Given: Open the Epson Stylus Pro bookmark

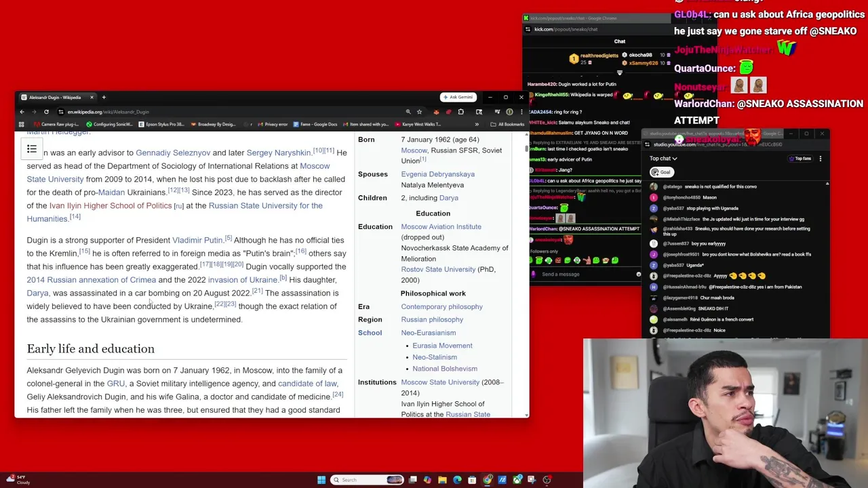Looking at the screenshot, I should coord(161,124).
